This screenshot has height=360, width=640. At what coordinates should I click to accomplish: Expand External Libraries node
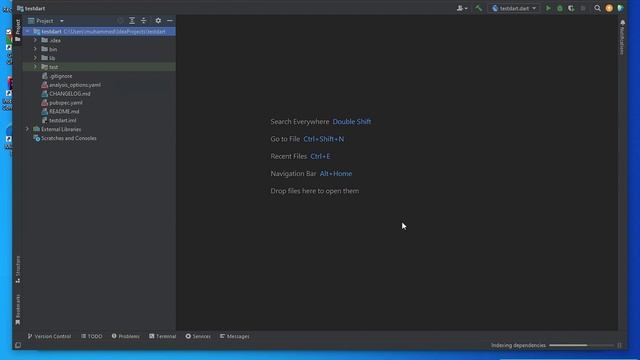27,129
